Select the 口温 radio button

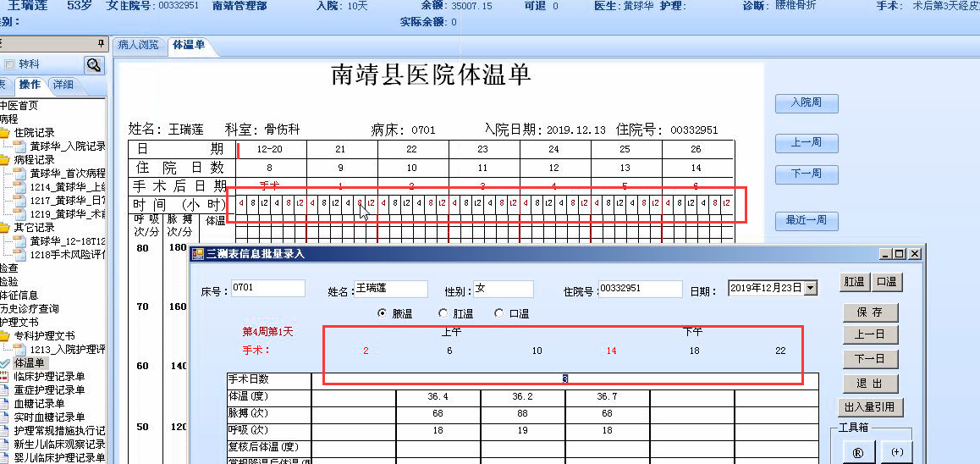[x=498, y=313]
